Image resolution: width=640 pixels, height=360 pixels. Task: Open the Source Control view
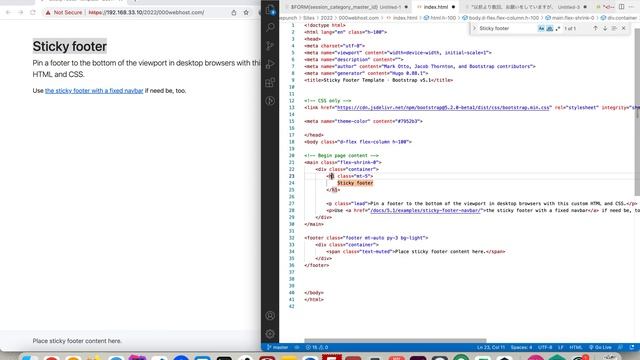270,46
